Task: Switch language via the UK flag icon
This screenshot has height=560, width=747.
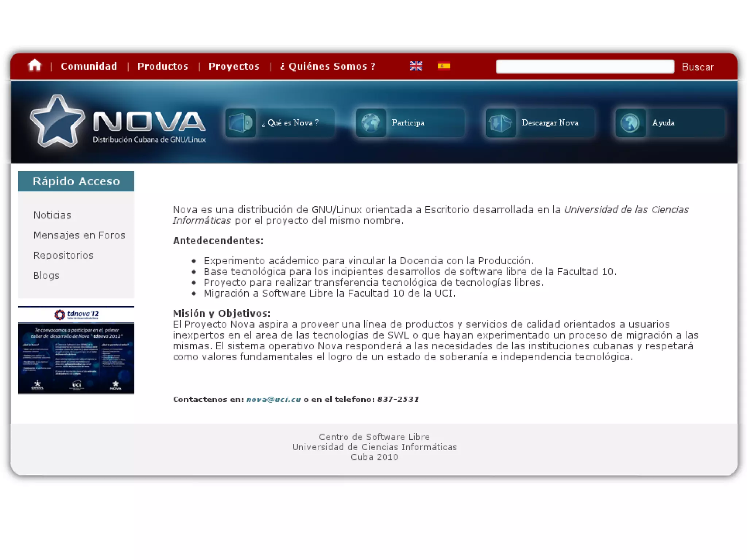Action: [x=416, y=66]
